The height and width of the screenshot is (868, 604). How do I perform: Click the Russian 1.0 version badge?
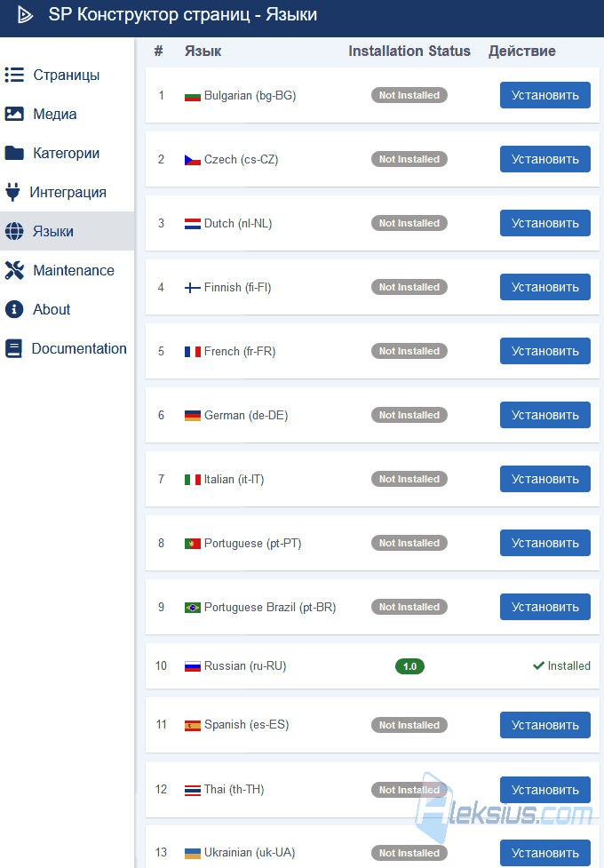[x=409, y=666]
